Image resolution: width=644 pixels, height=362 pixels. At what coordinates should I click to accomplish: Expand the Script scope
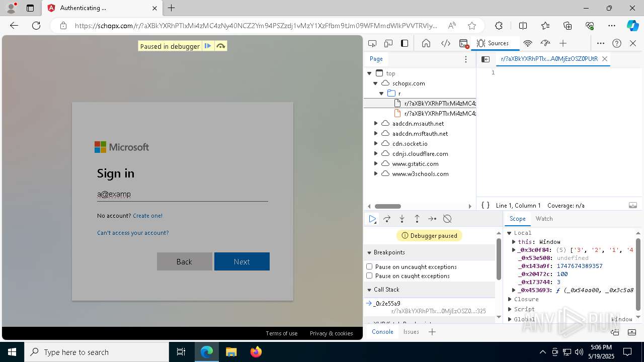[x=509, y=309]
